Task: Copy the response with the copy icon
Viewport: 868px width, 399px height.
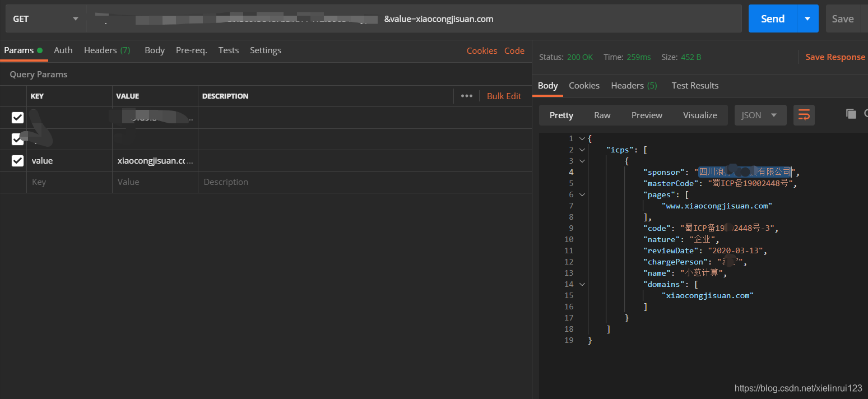Action: (x=851, y=114)
